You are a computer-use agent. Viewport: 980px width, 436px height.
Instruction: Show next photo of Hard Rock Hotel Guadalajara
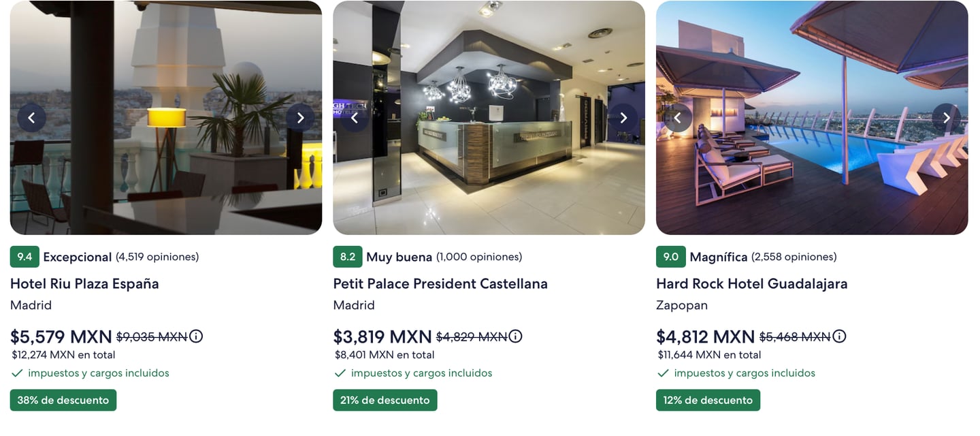(946, 118)
